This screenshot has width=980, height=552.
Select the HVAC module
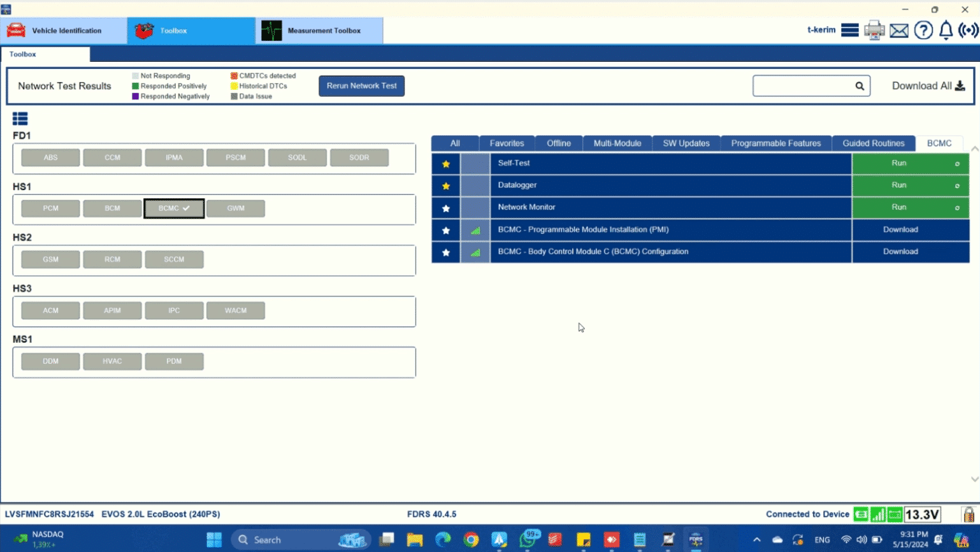pyautogui.click(x=112, y=361)
